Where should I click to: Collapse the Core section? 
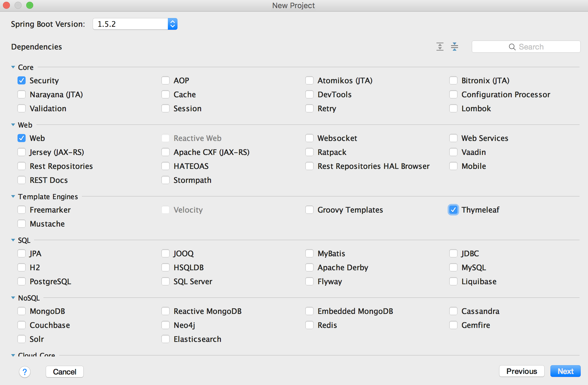coord(13,67)
